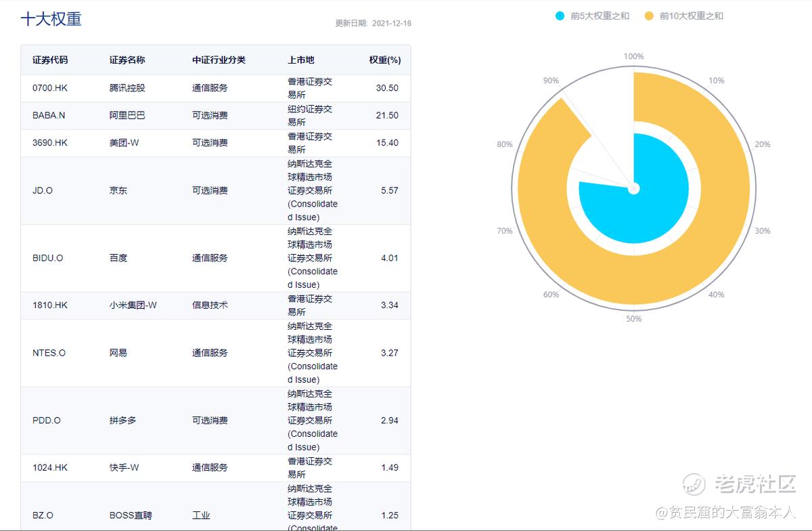812x531 pixels.
Task: Click the 纽约证券交易所 listing venue cell
Action: click(x=310, y=115)
